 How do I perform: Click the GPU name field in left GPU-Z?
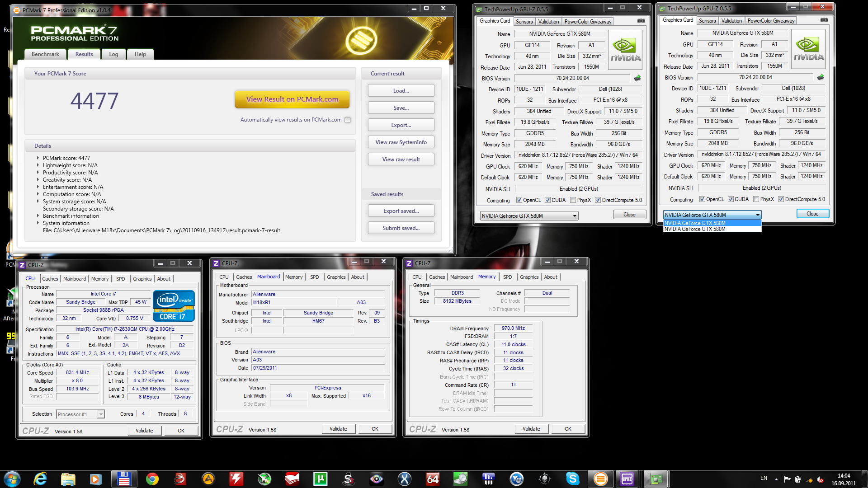560,34
